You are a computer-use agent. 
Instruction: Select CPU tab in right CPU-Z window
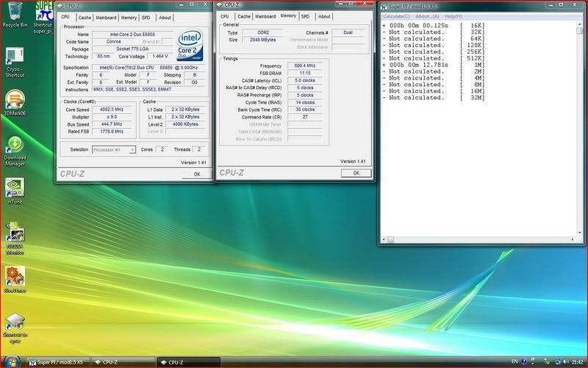(x=225, y=16)
